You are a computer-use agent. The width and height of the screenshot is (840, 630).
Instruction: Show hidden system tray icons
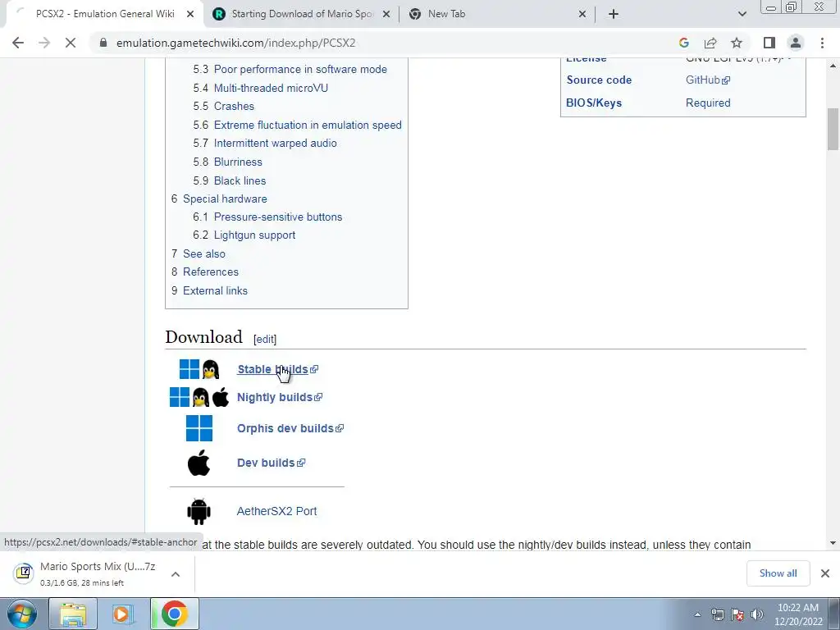[x=697, y=614]
